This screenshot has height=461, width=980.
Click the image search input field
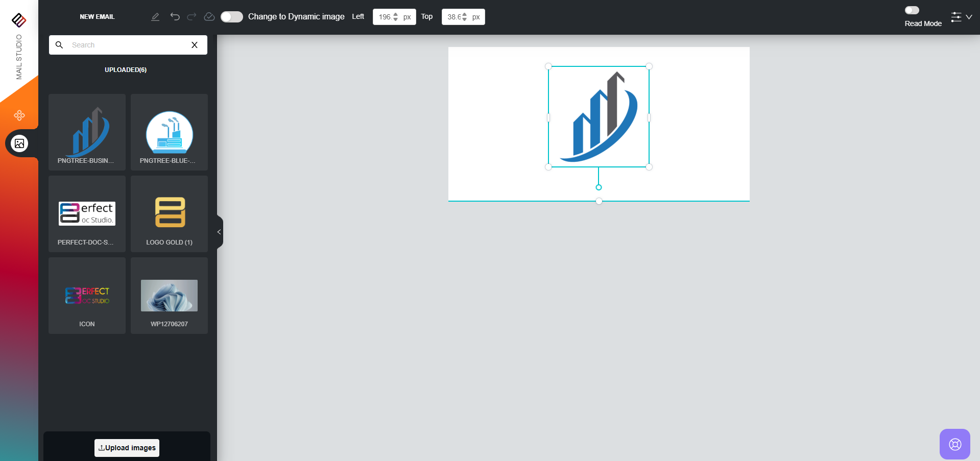point(128,45)
